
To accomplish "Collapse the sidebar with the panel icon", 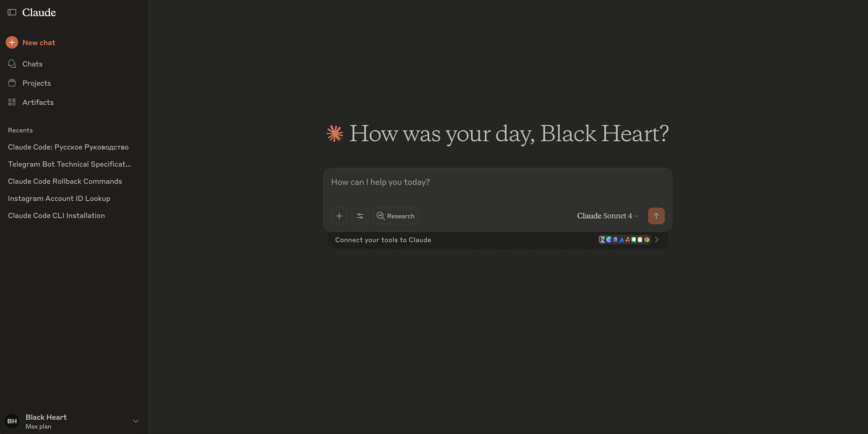I will [x=12, y=12].
